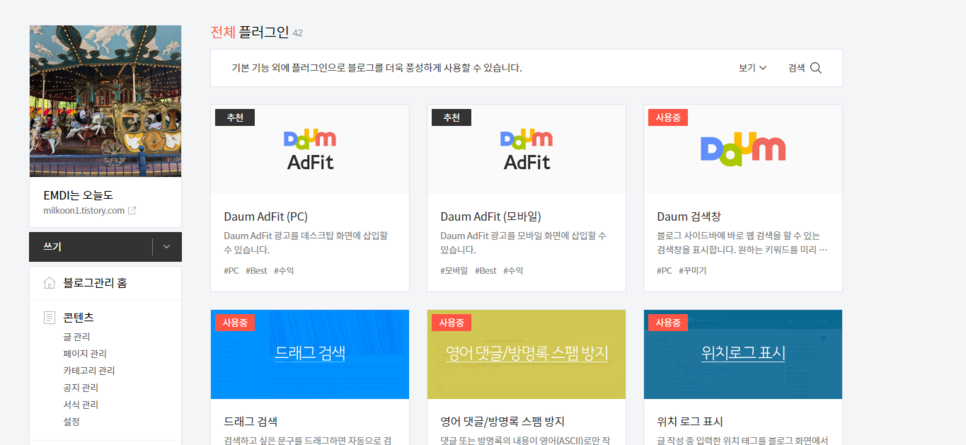Screen dimensions: 966x445
Task: Click the 드래그 검색 blue banner
Action: coord(310,354)
